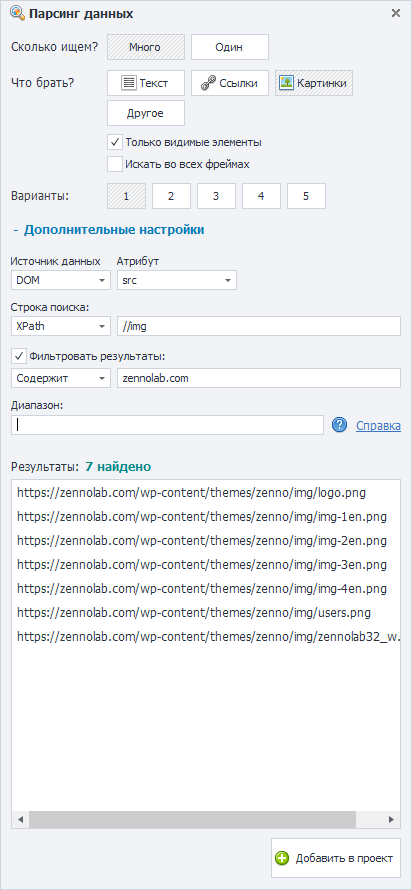Click the green plus Добавить в проект icon
This screenshot has height=890, width=412.
(x=282, y=858)
